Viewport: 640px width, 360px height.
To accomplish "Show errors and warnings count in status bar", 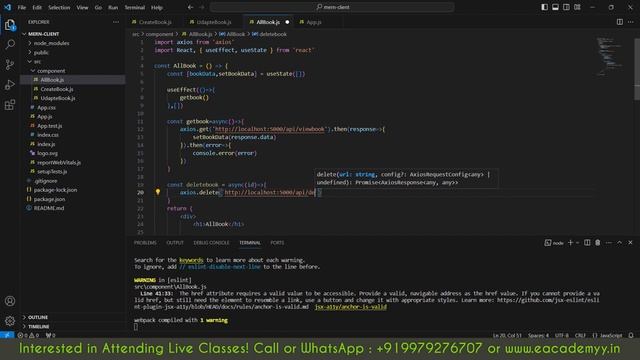I will point(28,335).
